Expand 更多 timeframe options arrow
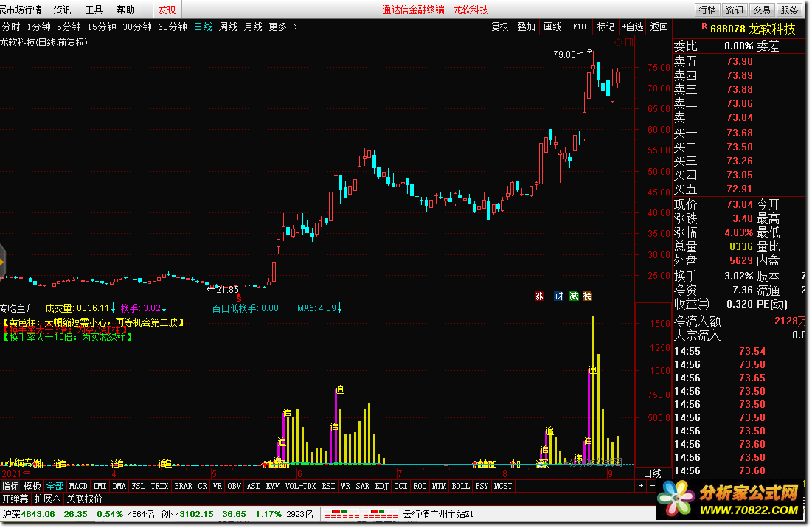 coord(295,27)
